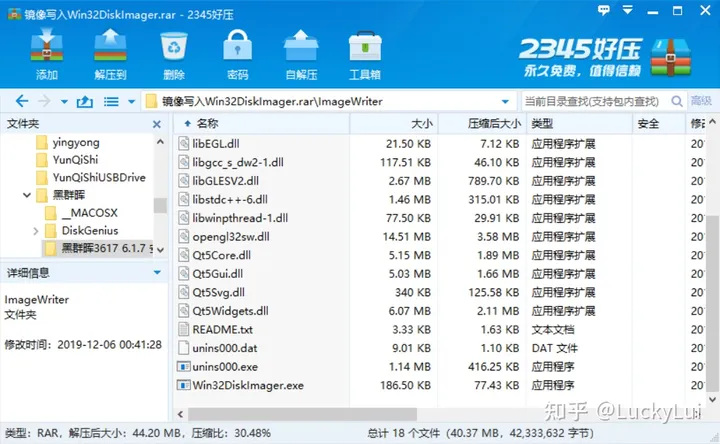
Task: Click the 高级 advanced search link
Action: click(x=701, y=101)
